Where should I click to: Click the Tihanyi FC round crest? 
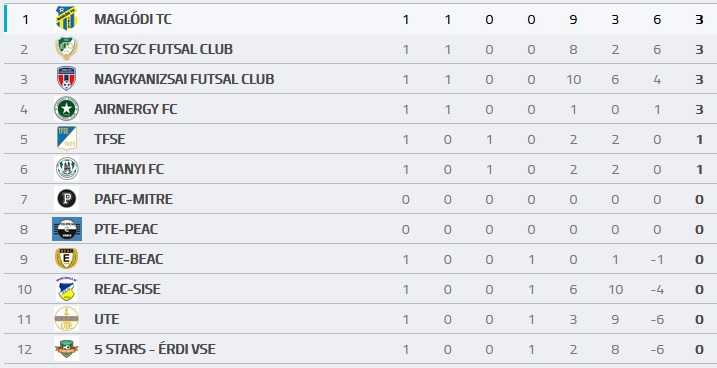pos(66,169)
